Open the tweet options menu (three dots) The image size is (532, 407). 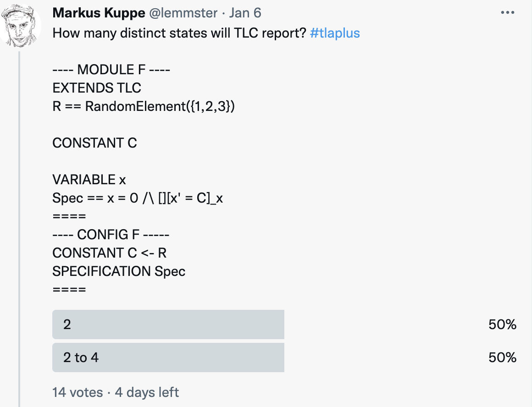(507, 12)
